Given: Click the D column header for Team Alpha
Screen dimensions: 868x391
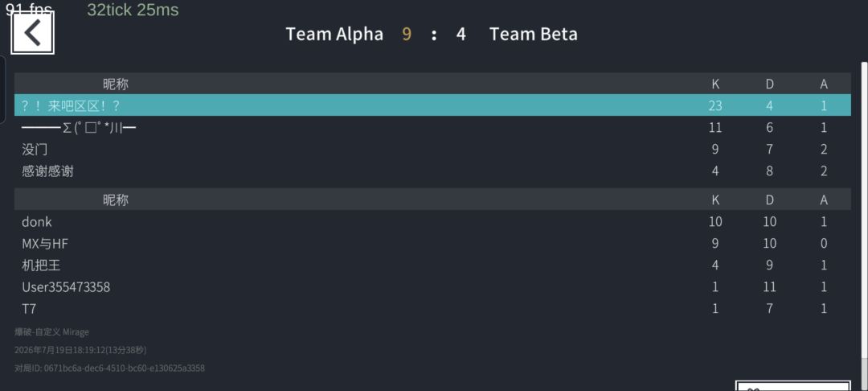Looking at the screenshot, I should pos(769,84).
